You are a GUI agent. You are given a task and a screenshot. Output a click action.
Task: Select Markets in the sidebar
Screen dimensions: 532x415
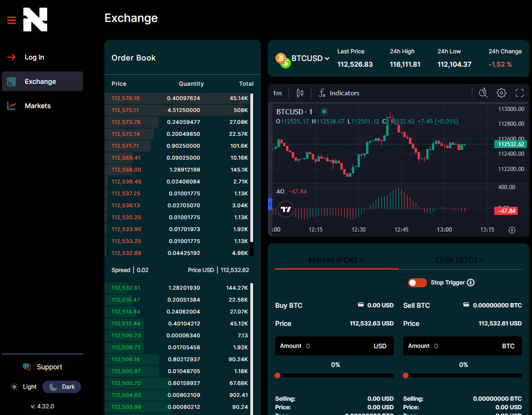point(38,105)
